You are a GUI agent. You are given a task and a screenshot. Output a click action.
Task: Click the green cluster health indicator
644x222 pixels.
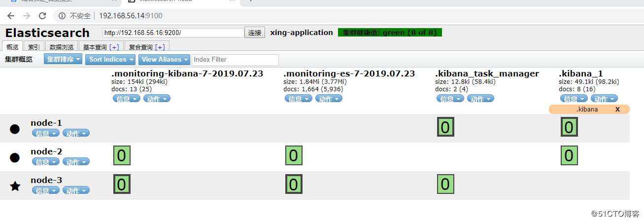click(390, 33)
